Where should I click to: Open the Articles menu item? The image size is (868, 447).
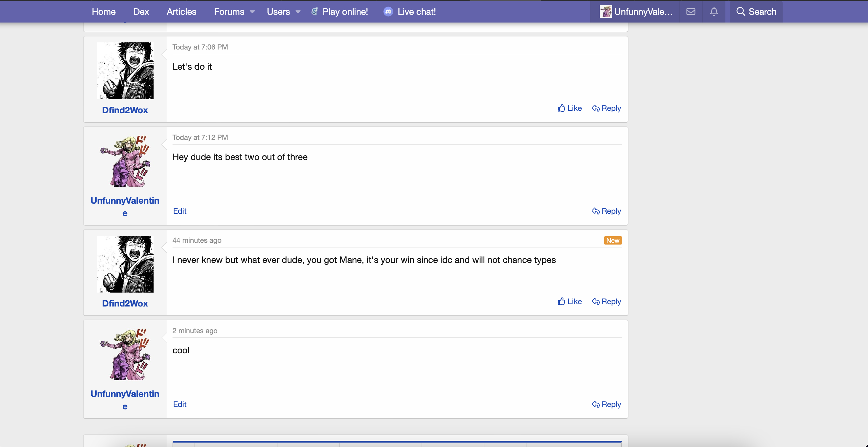(181, 12)
